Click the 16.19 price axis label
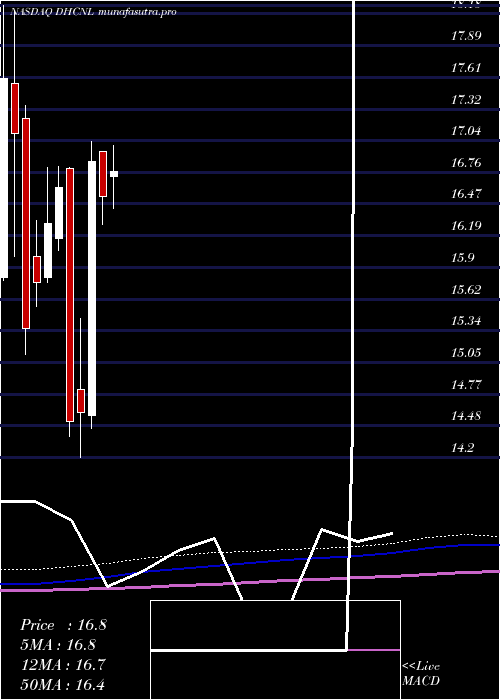 466,225
